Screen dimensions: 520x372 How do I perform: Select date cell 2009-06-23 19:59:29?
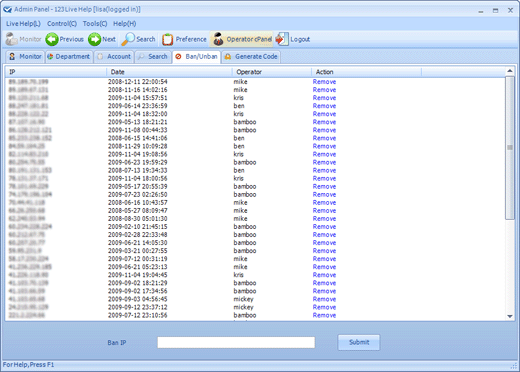[x=138, y=162]
